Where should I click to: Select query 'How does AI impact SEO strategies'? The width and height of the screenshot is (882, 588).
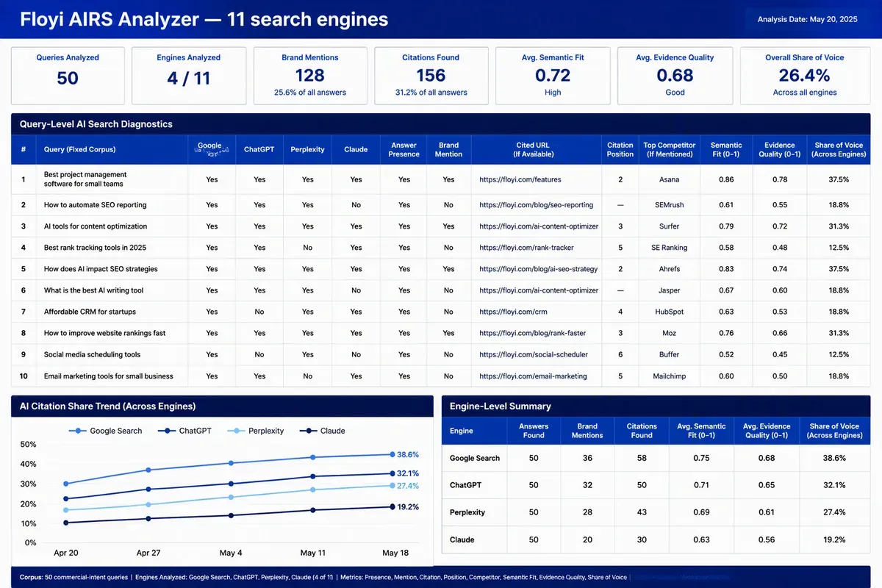point(101,269)
